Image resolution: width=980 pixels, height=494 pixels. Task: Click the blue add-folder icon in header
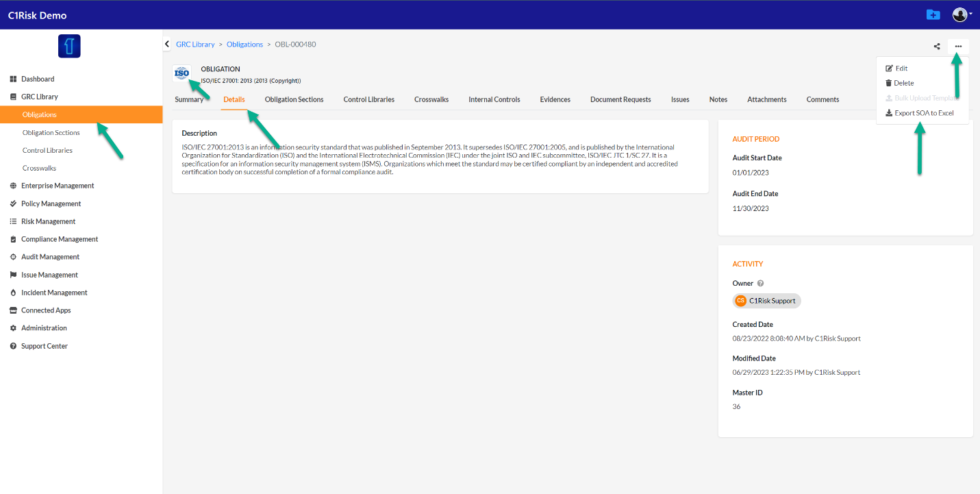pos(933,14)
